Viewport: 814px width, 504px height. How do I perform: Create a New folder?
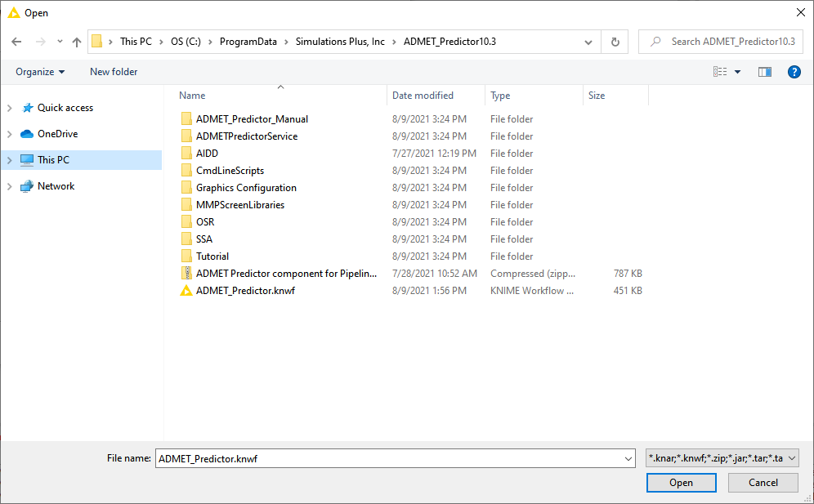(x=114, y=72)
